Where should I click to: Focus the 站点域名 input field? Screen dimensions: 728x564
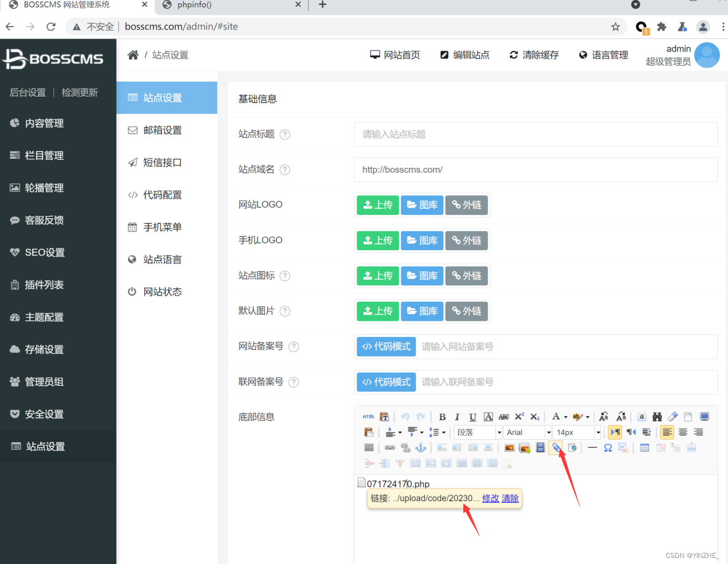[x=536, y=170]
